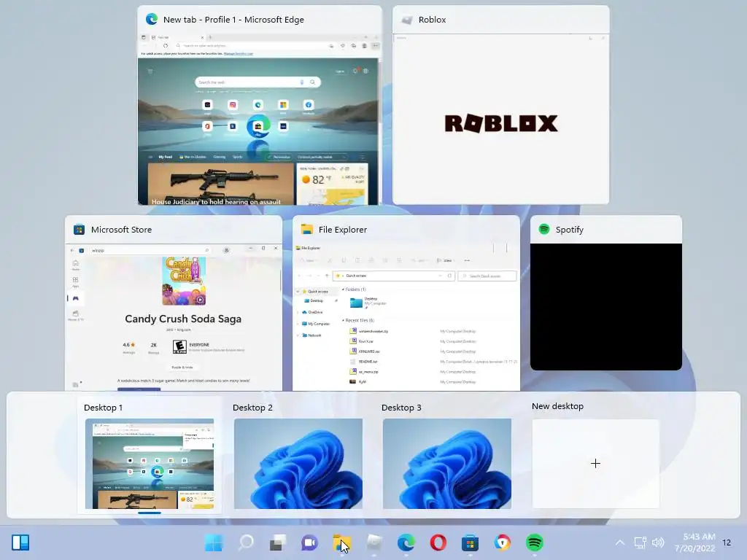Click the Spotify logo in window title
The image size is (747, 560).
(544, 229)
